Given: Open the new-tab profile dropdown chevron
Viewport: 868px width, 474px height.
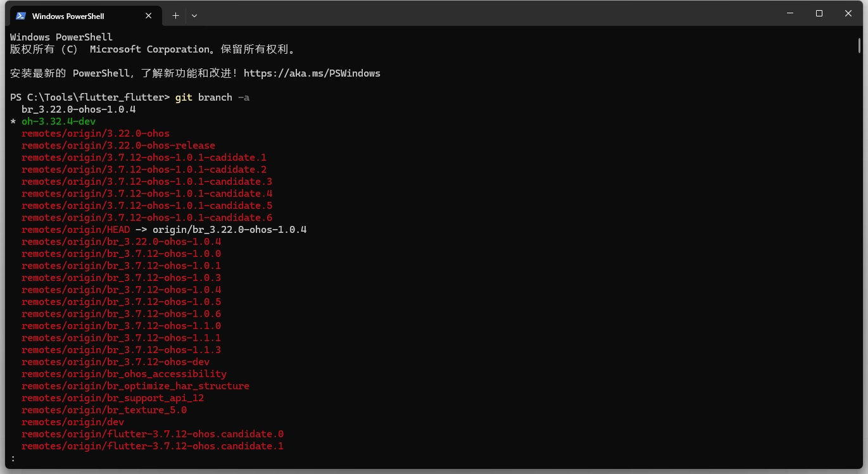Looking at the screenshot, I should (194, 16).
